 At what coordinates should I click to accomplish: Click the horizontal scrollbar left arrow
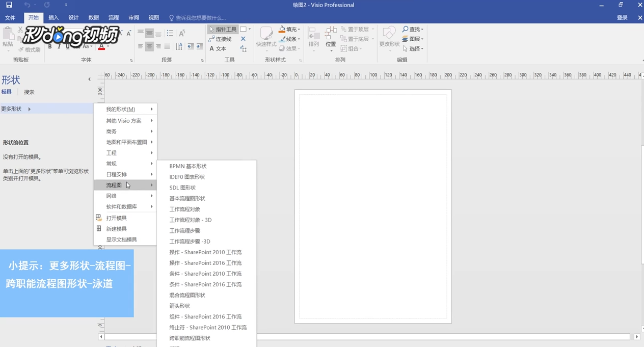pos(101,337)
